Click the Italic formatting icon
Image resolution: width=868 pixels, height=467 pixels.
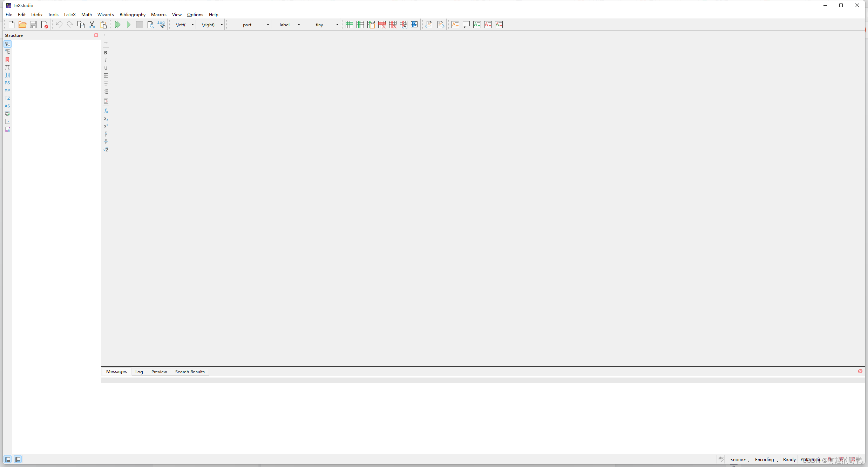pos(106,60)
